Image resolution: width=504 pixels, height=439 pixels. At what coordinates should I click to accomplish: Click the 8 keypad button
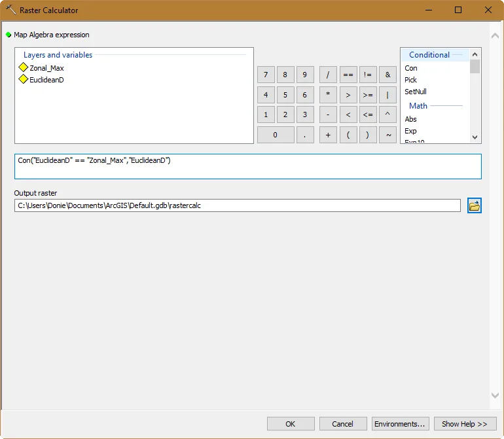click(x=285, y=75)
